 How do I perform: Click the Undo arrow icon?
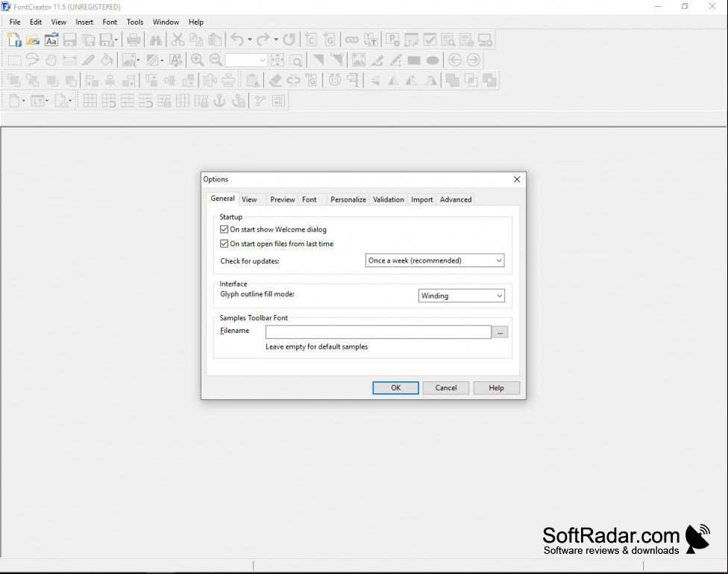click(x=236, y=40)
